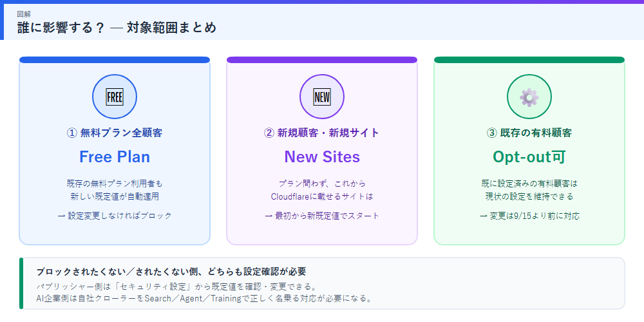Click the sentence about パブリッシャー側 セキュリティ設定
Image resolution: width=644 pixels, height=322 pixels.
pos(176,286)
